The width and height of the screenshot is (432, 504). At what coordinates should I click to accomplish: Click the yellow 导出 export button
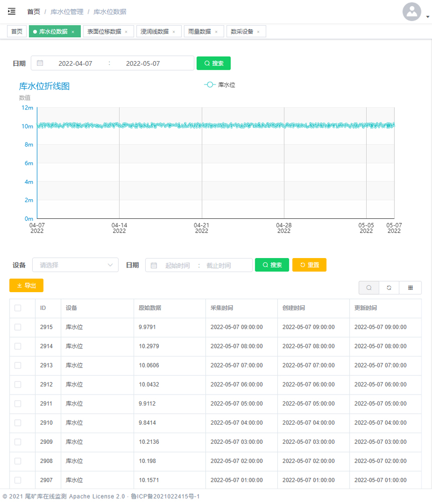click(26, 285)
